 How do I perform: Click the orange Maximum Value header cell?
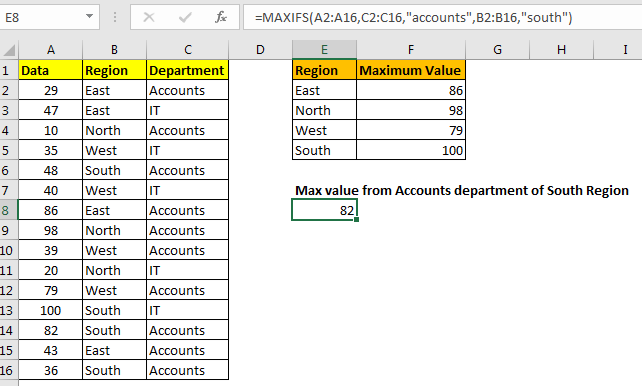click(411, 70)
